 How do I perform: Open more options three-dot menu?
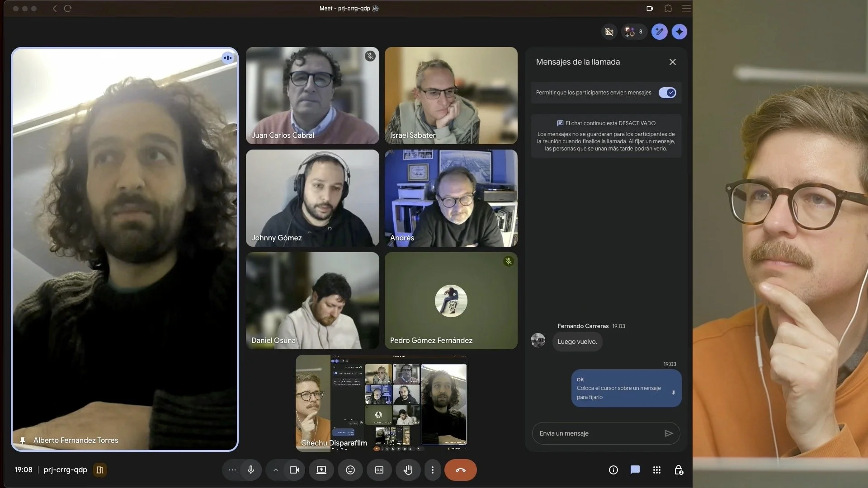[x=433, y=470]
